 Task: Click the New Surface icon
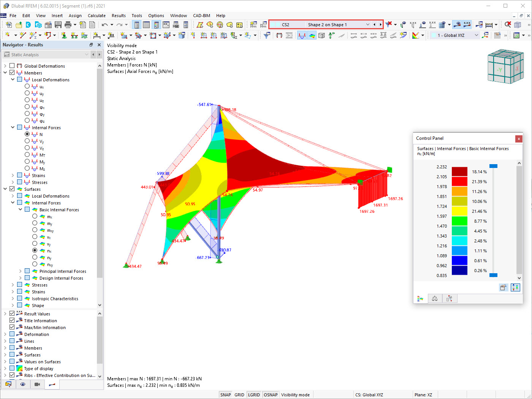[x=124, y=35]
